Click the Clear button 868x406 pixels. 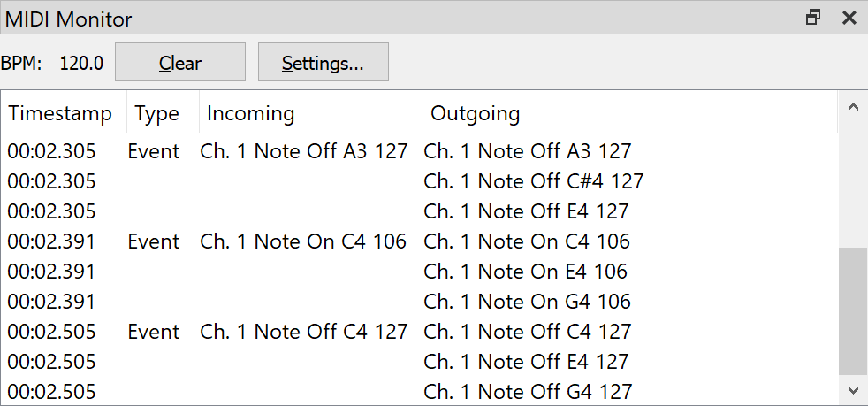[180, 62]
